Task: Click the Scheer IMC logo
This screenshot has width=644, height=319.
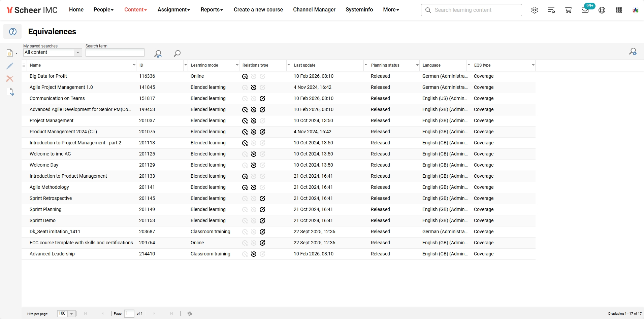Action: [x=32, y=10]
